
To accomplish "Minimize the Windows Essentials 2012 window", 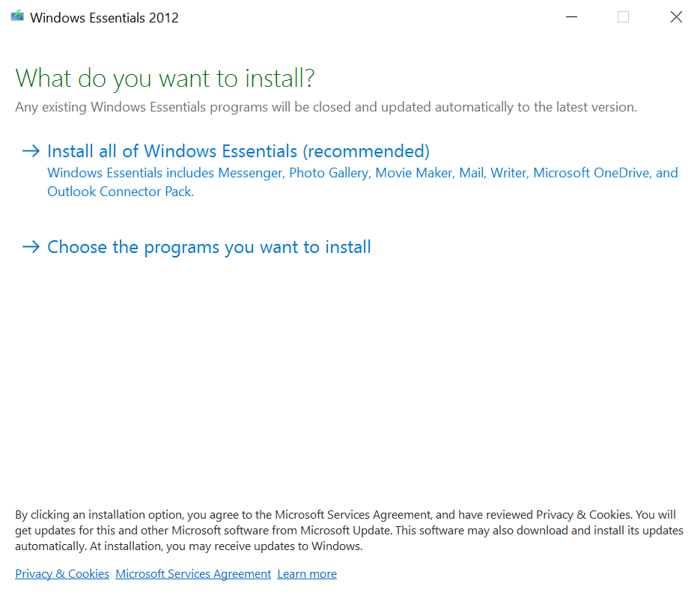I will pos(571,17).
